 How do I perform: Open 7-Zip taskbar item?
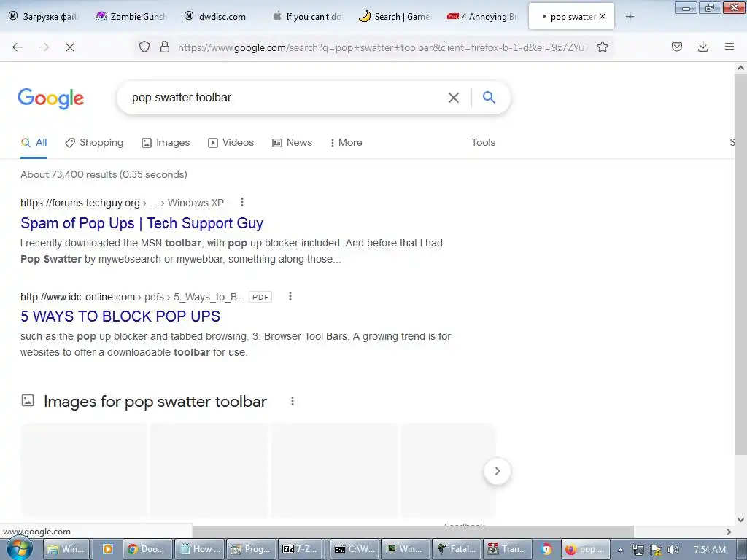(301, 549)
